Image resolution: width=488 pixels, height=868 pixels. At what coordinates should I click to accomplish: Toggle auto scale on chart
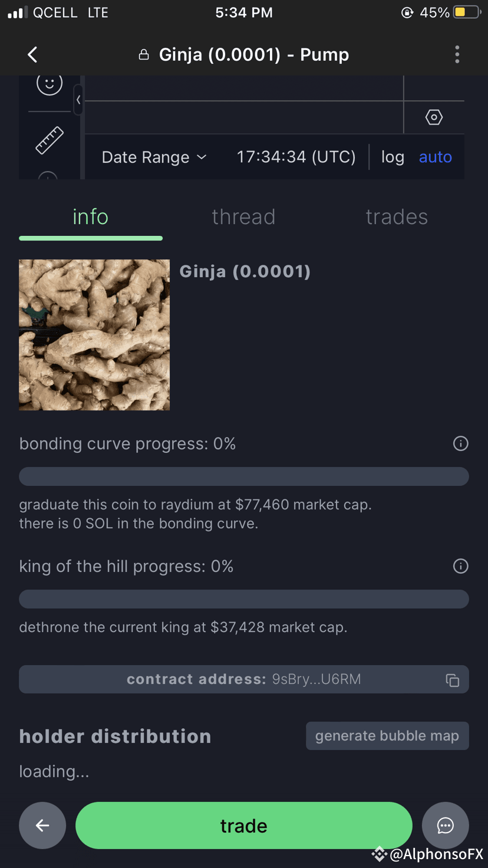coord(436,157)
